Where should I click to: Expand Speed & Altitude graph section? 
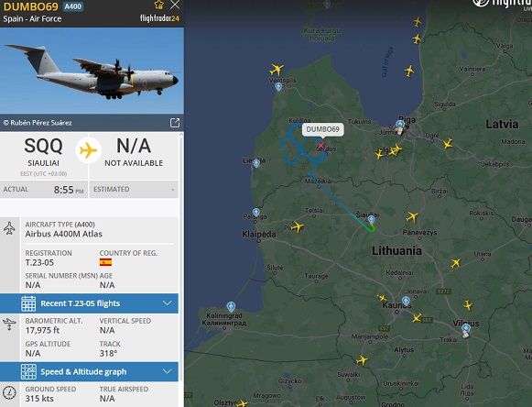click(x=89, y=371)
